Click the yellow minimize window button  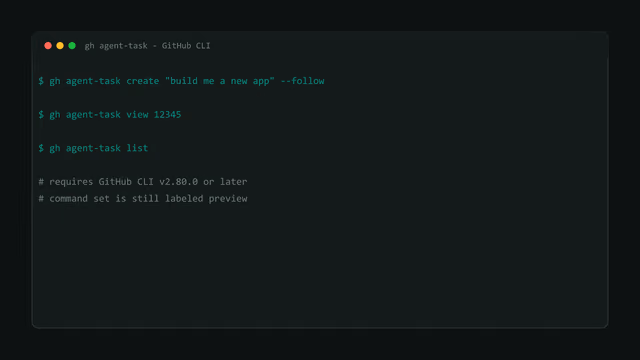tap(60, 46)
